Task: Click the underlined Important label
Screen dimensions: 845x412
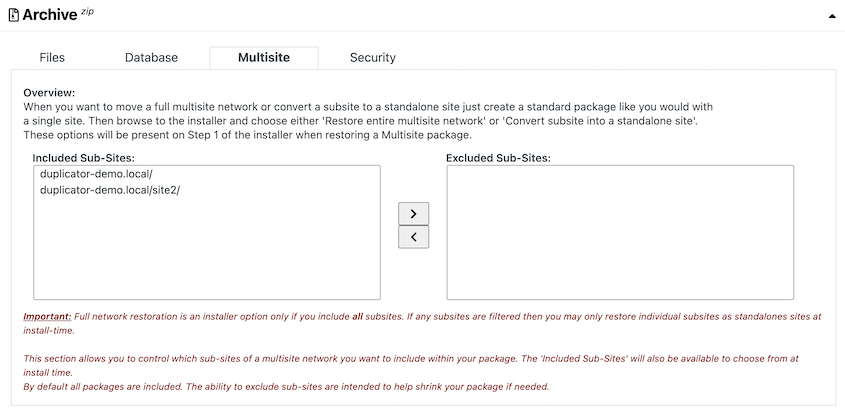Action: point(47,317)
